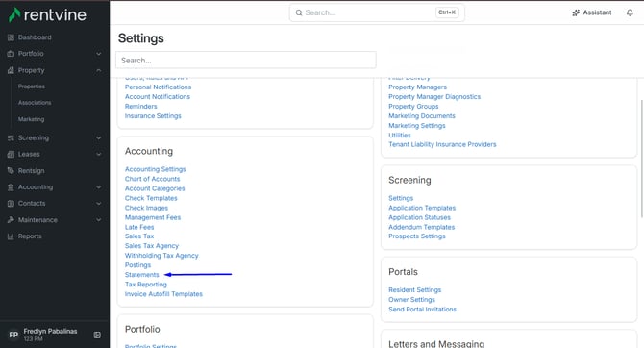Open Chart of Accounts link
The height and width of the screenshot is (348, 644).
[153, 179]
